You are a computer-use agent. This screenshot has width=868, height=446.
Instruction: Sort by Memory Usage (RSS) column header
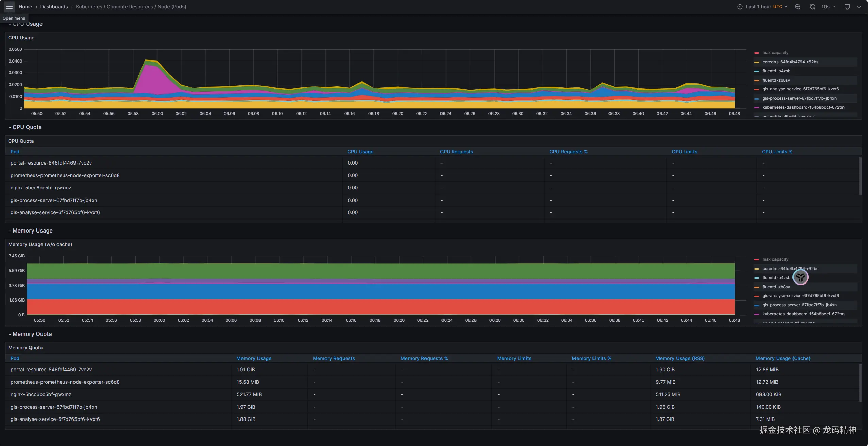[680, 358]
